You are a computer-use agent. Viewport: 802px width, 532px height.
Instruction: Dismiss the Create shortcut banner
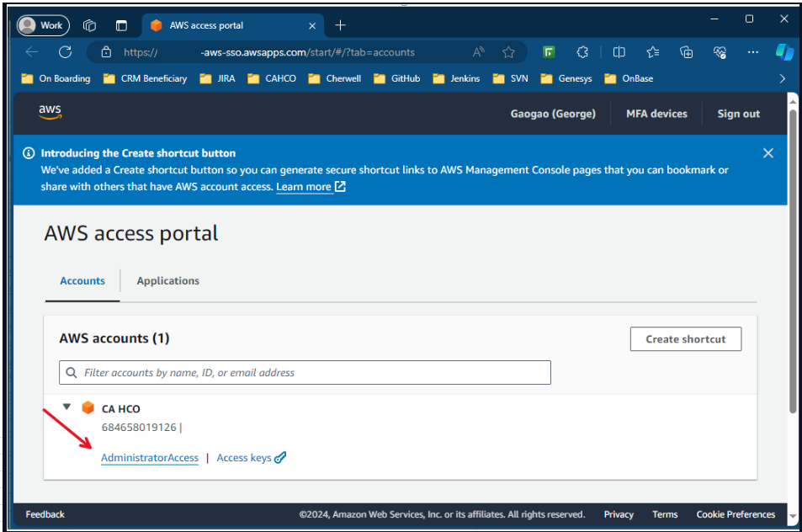(x=767, y=153)
